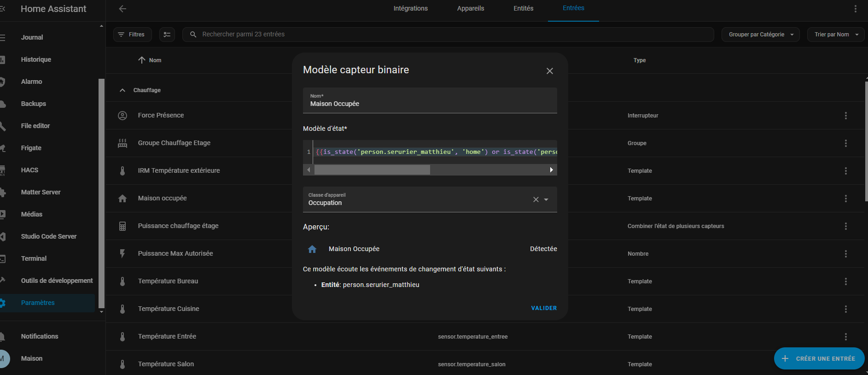Open options menu for Température Cuisine row
The width and height of the screenshot is (868, 375).
(845, 309)
